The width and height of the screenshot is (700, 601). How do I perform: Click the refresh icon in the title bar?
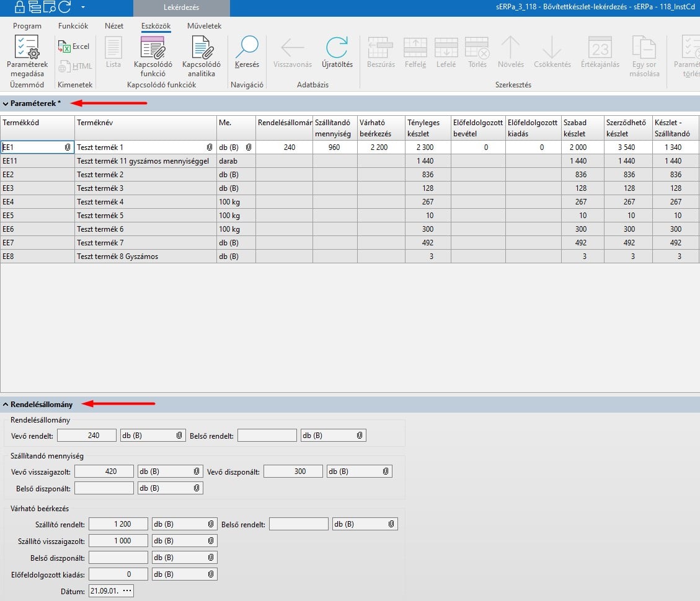[64, 7]
